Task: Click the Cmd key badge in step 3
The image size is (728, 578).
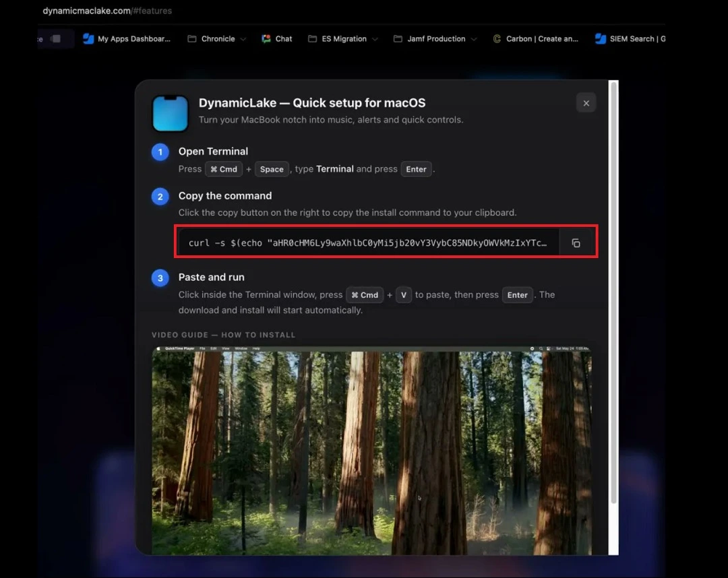Action: tap(365, 295)
